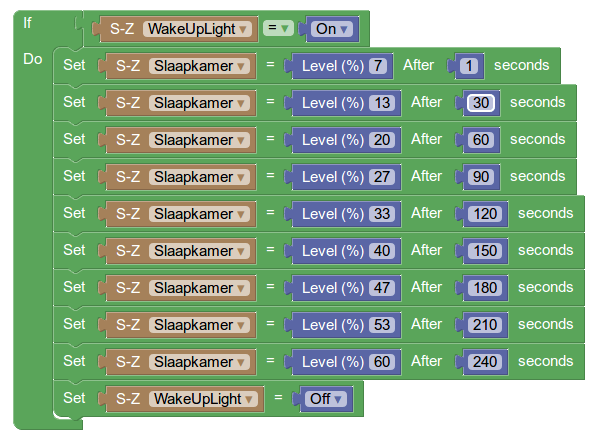This screenshot has width=597, height=437.
Task: Select the Set label in Level 7 row
Action: pyautogui.click(x=74, y=65)
